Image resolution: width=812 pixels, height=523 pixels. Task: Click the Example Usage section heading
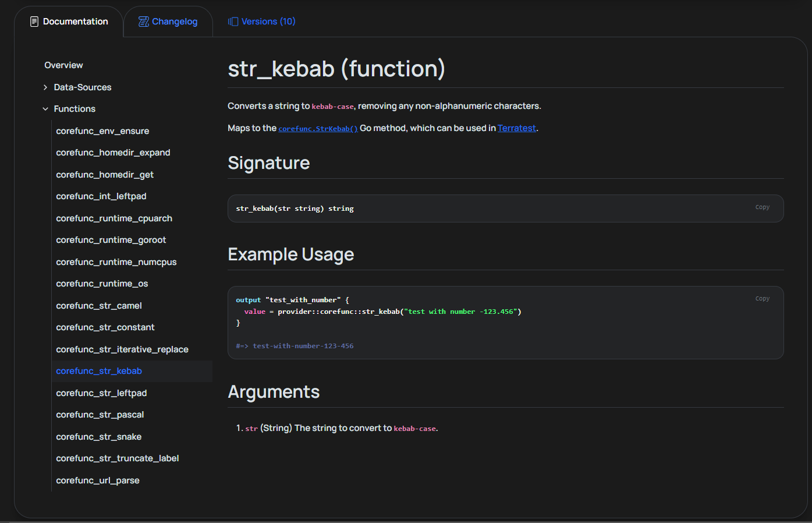click(x=291, y=255)
